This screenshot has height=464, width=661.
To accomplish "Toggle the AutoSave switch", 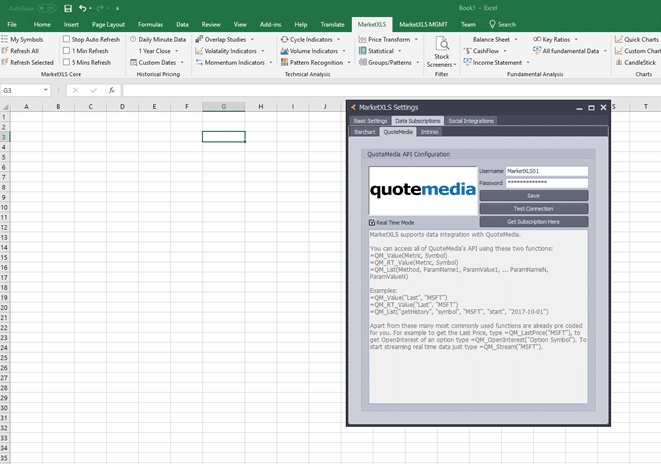I will 47,8.
